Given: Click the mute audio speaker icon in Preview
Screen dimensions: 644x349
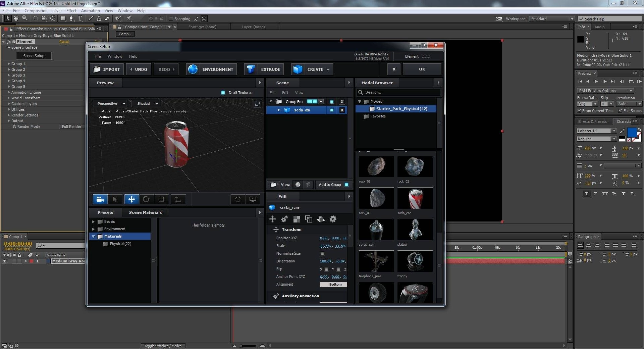Looking at the screenshot, I should [622, 82].
